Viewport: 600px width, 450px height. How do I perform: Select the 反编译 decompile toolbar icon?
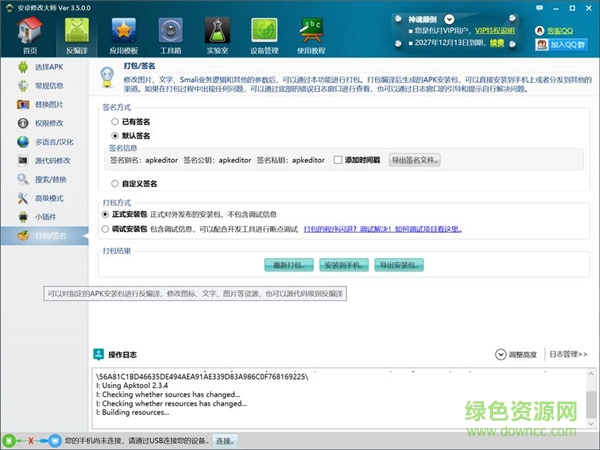tap(76, 33)
